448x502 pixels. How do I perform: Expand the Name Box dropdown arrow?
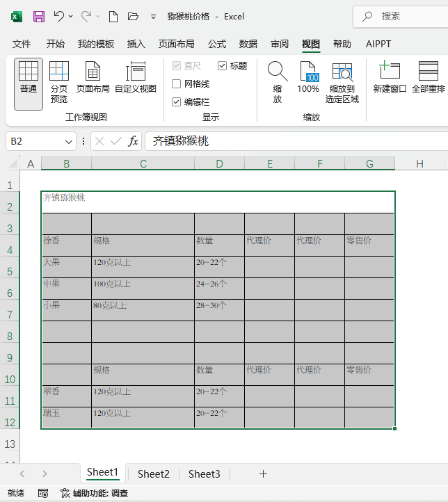69,142
